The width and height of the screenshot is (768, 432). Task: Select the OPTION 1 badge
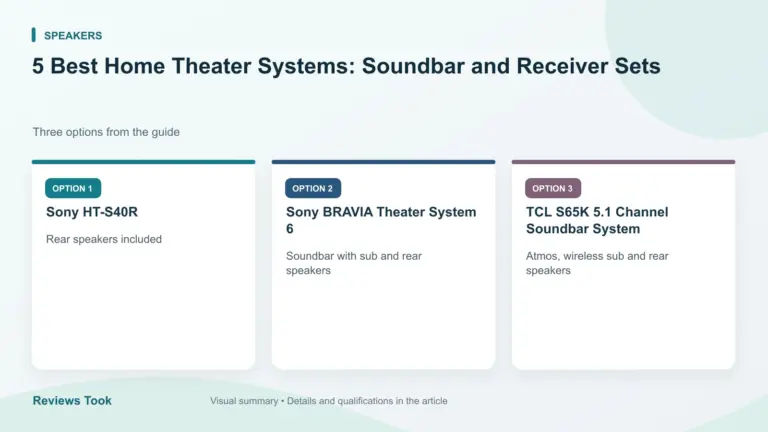[x=73, y=188]
